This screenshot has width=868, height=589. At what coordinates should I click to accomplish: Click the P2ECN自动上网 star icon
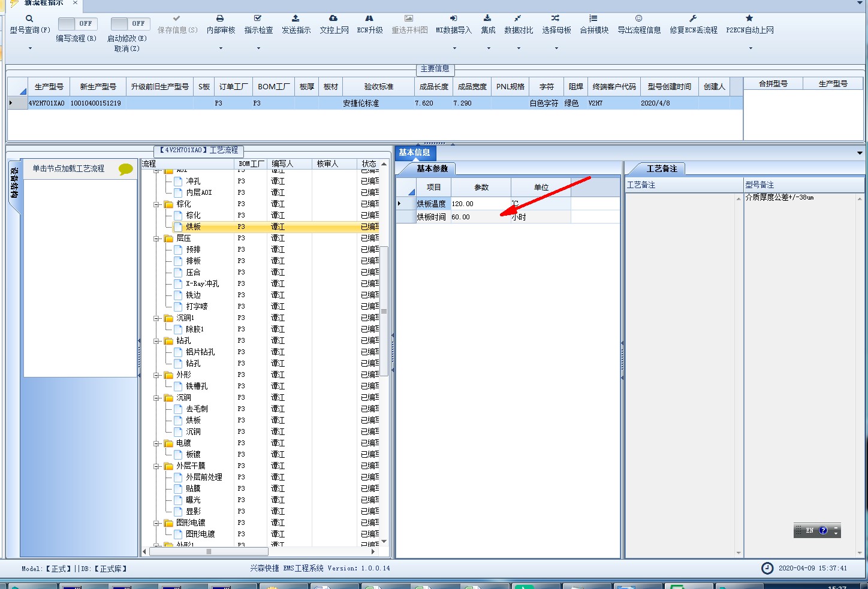pyautogui.click(x=749, y=19)
